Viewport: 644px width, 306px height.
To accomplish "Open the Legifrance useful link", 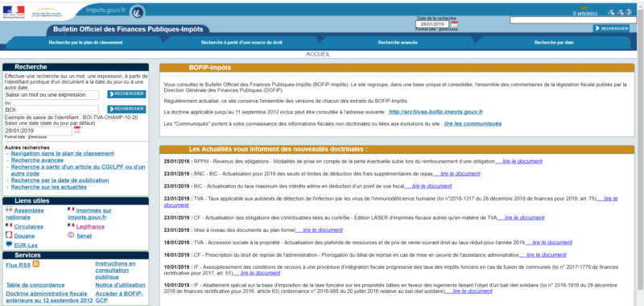I will pos(90,227).
